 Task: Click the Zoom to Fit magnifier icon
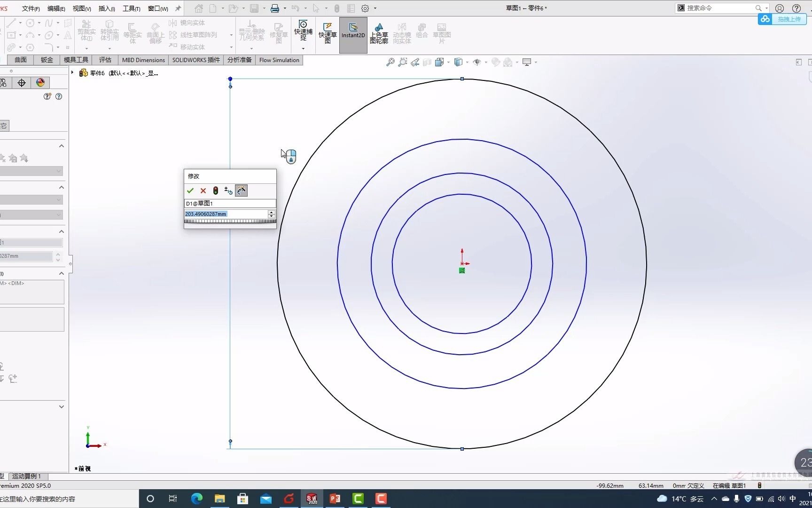click(390, 62)
